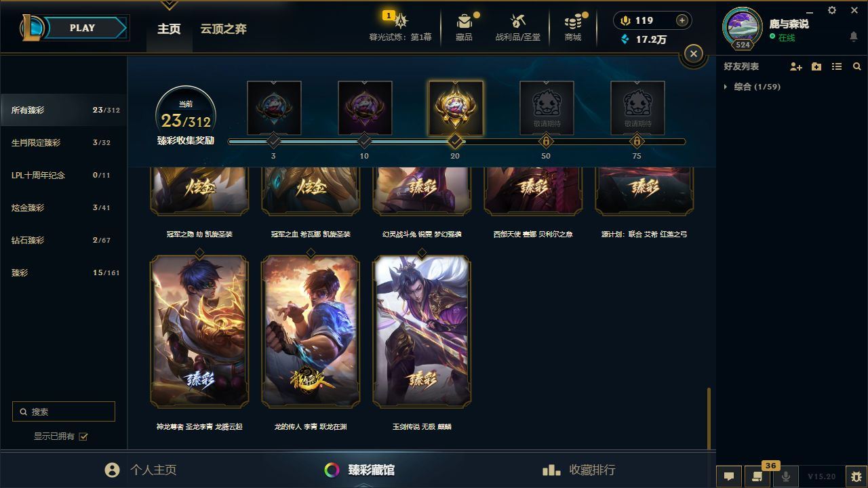Switch to the 云顶之弈 tab
Image resolution: width=868 pixels, height=488 pixels.
tap(223, 29)
